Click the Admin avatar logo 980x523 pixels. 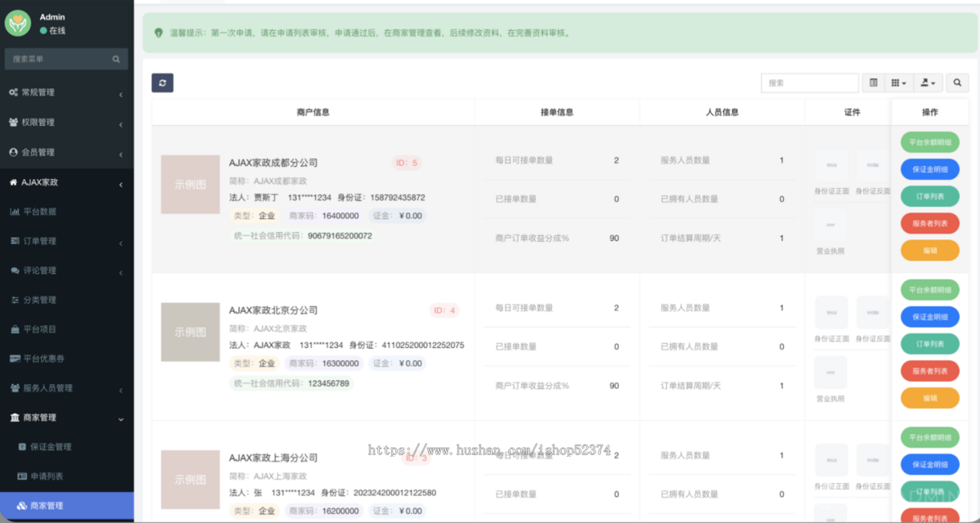point(18,23)
